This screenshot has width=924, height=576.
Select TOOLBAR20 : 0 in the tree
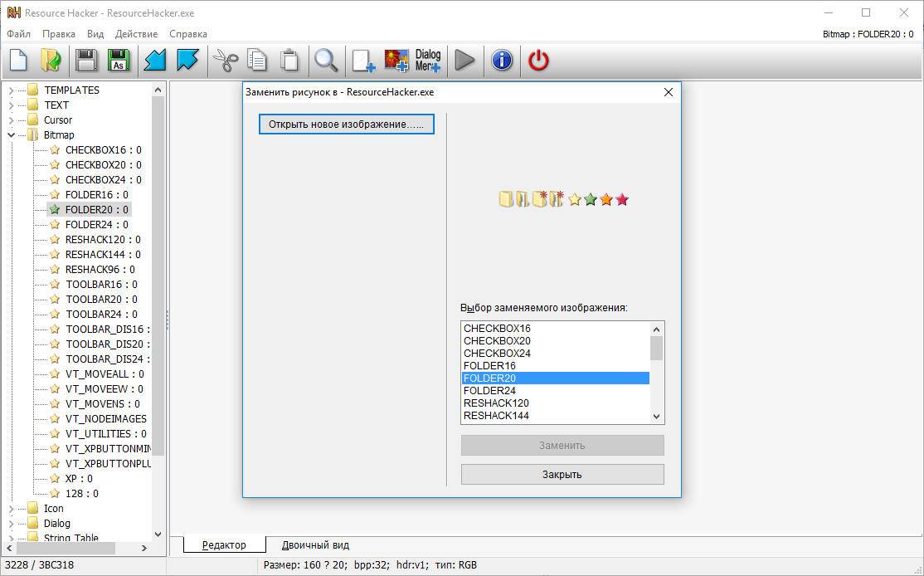click(x=100, y=299)
